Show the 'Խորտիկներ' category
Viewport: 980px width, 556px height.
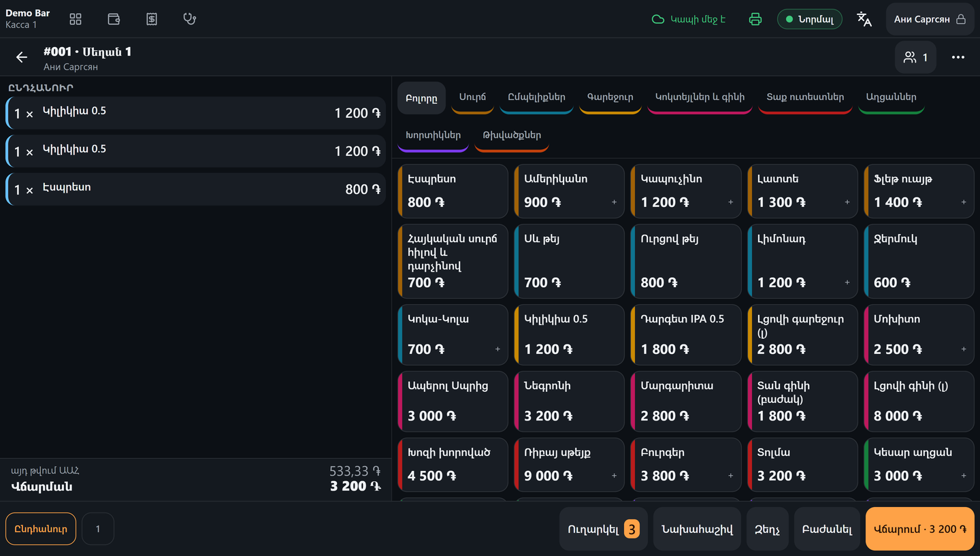point(433,135)
